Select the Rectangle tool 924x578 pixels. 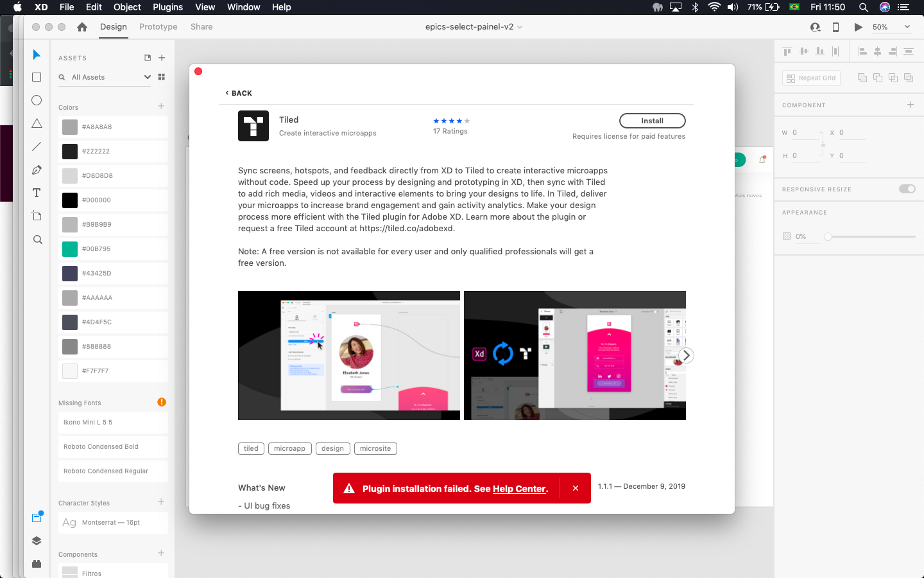37,77
